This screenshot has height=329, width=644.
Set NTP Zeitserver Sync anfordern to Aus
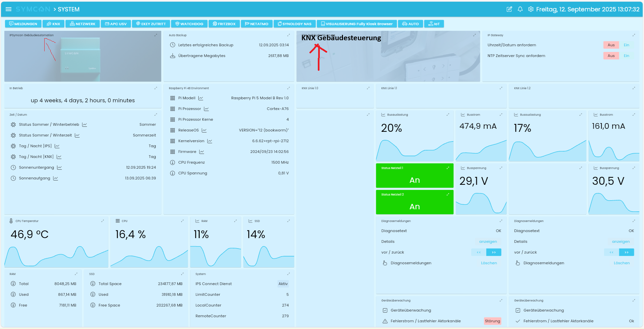(611, 56)
